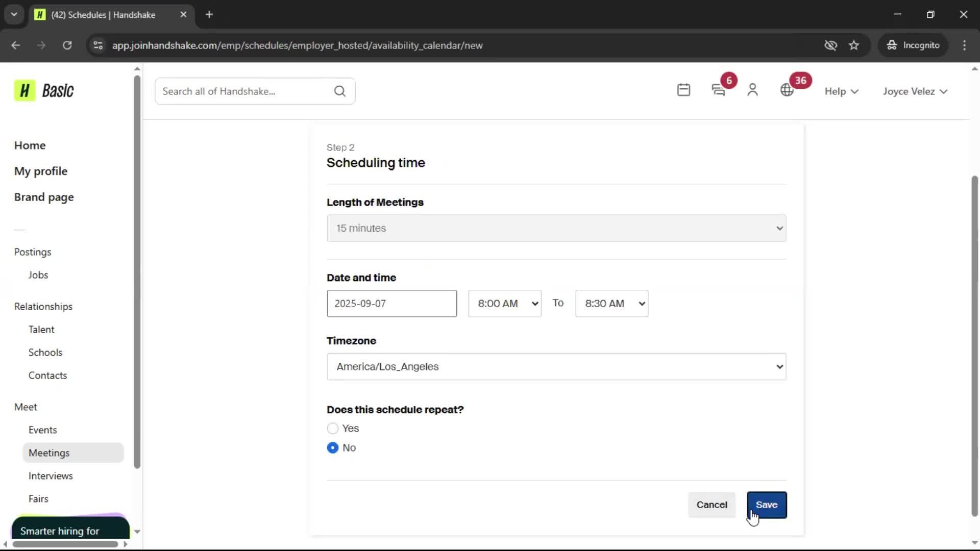Viewport: 980px width, 551px height.
Task: Open Timezone America/Los_Angeles dropdown
Action: (556, 367)
